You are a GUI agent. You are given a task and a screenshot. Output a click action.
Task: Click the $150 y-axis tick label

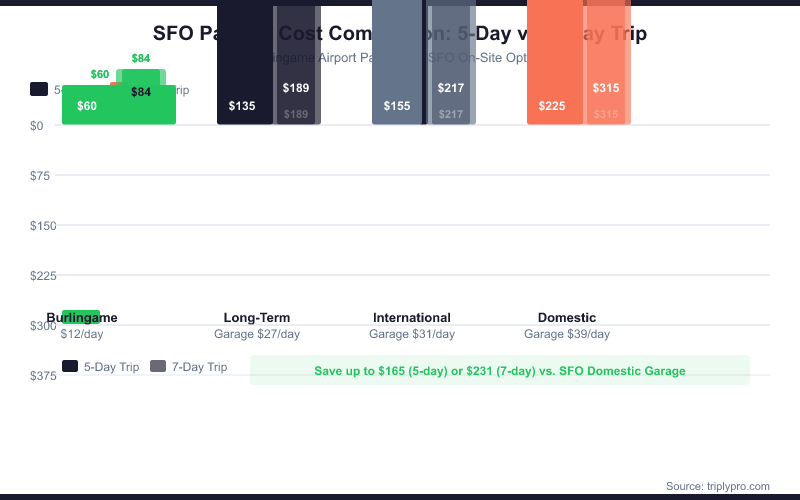point(43,226)
